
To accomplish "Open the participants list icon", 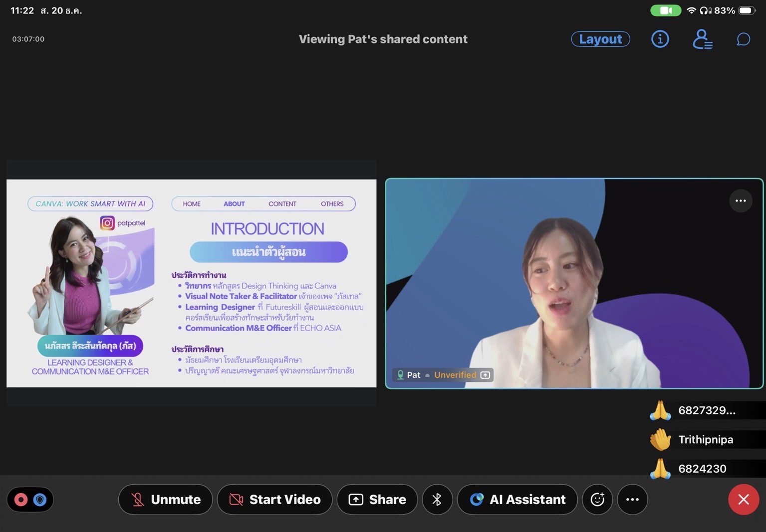I will point(702,39).
